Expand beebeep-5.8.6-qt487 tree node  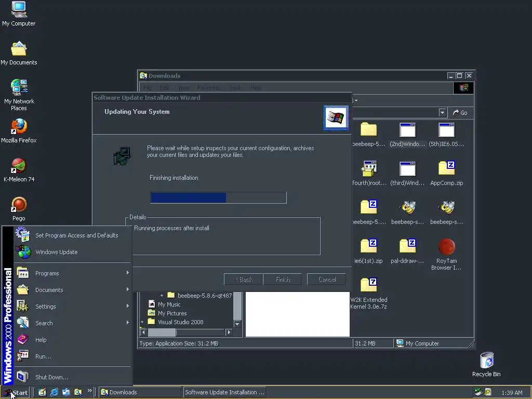(x=162, y=296)
